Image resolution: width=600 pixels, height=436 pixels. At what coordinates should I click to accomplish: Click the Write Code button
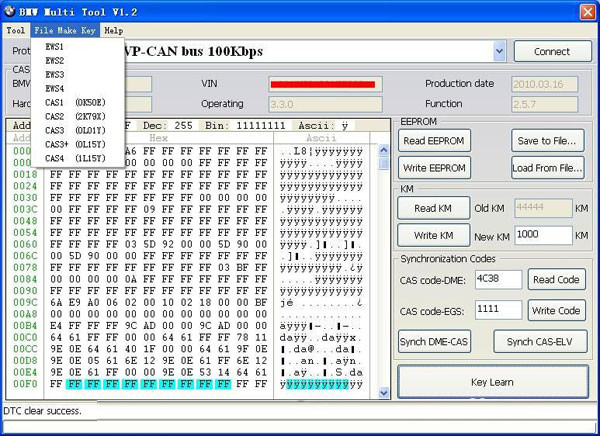(x=556, y=310)
